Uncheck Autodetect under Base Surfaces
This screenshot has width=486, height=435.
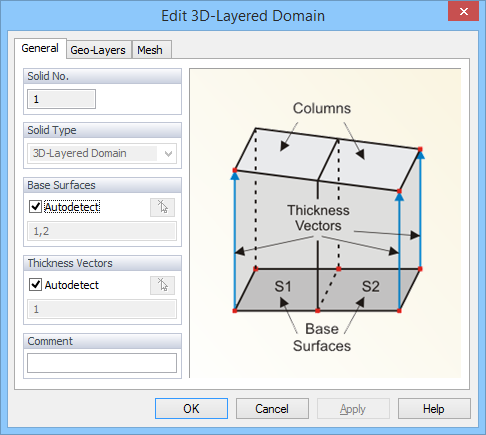(x=35, y=207)
